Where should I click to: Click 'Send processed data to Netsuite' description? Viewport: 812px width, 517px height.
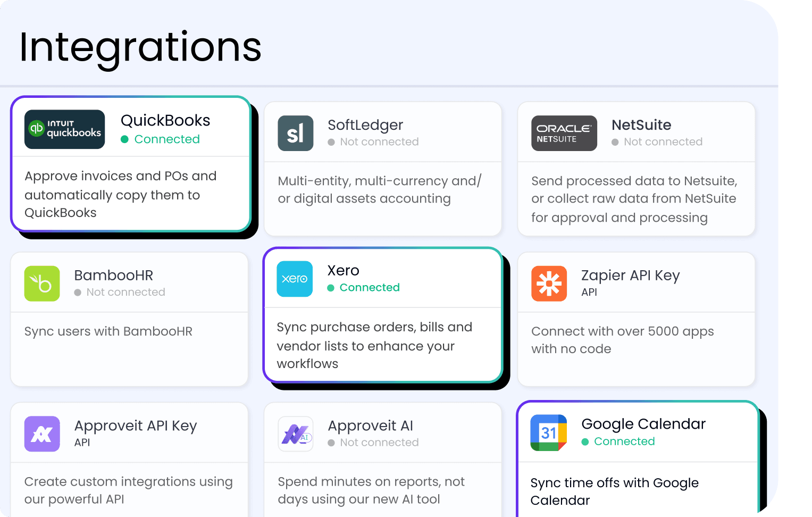coord(634,199)
